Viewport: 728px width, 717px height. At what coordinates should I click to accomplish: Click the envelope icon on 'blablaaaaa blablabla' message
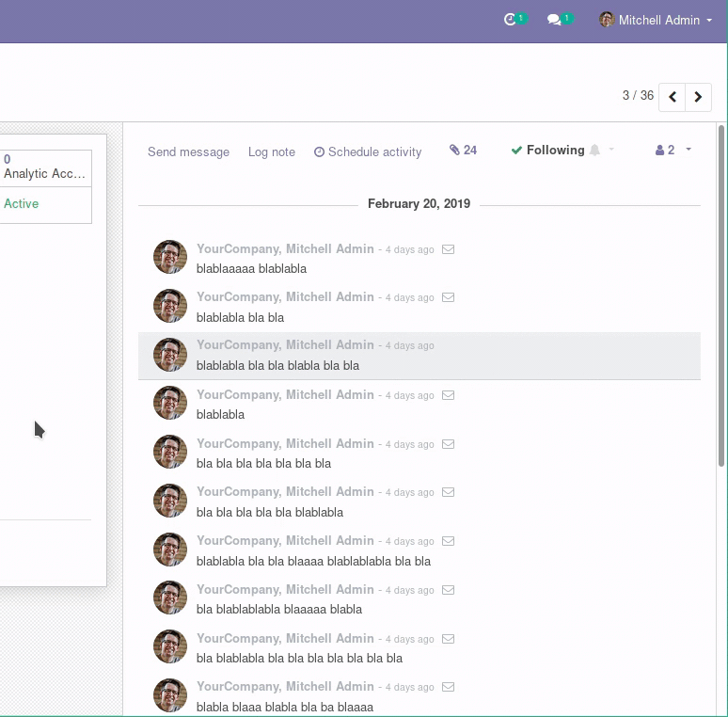click(449, 249)
